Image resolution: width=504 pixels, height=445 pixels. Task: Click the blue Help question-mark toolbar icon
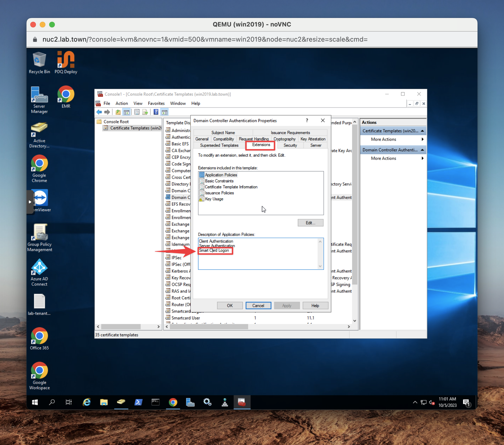coord(156,112)
